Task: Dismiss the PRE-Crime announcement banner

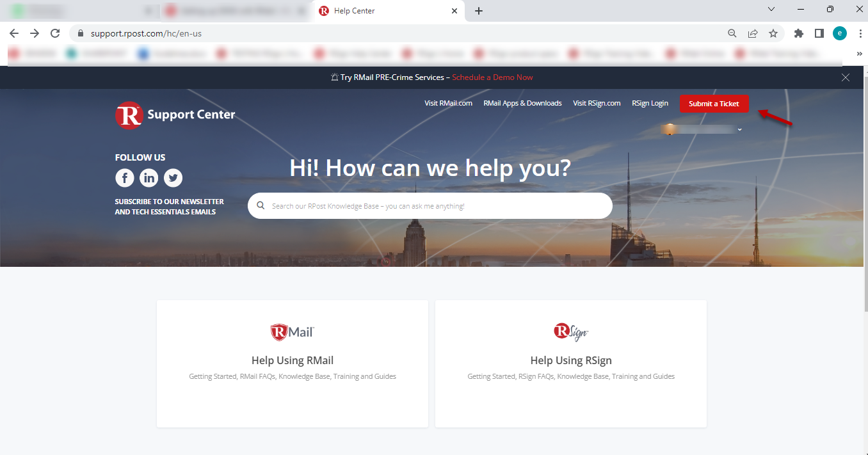Action: tap(846, 77)
